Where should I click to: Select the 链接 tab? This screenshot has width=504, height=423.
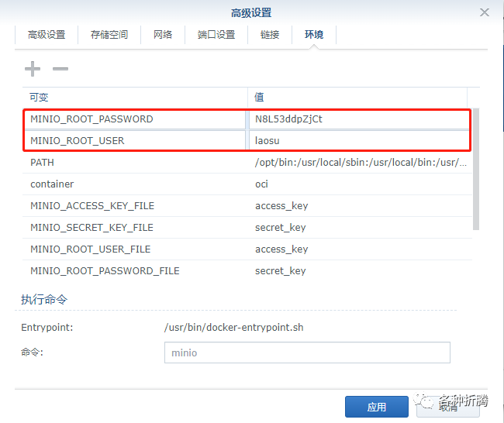270,35
